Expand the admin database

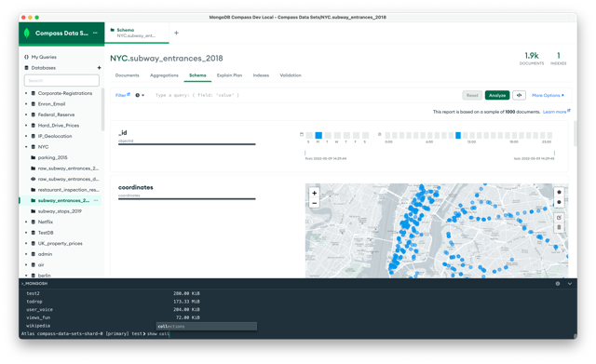coord(26,254)
